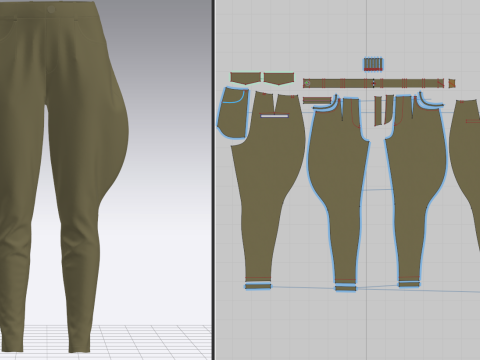480x360 pixels.
Task: Select the left pocket facing pattern piece
Action: pyautogui.click(x=245, y=79)
